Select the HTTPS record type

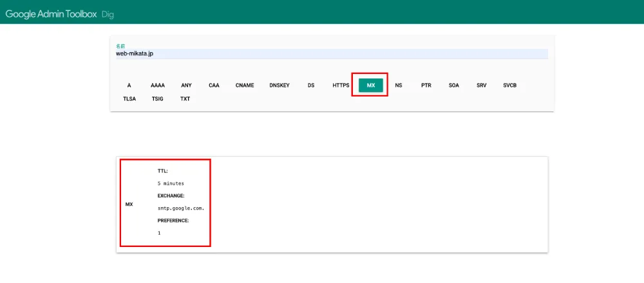click(341, 86)
